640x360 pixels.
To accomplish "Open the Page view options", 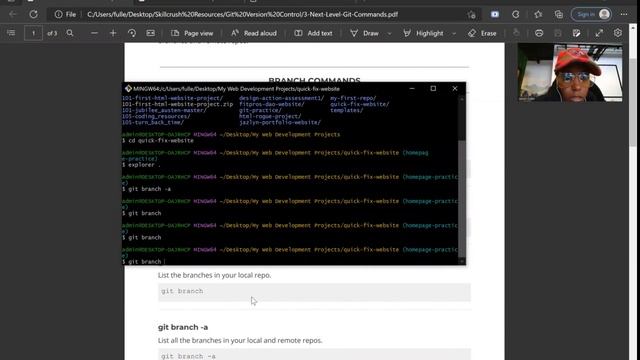I will [192, 33].
